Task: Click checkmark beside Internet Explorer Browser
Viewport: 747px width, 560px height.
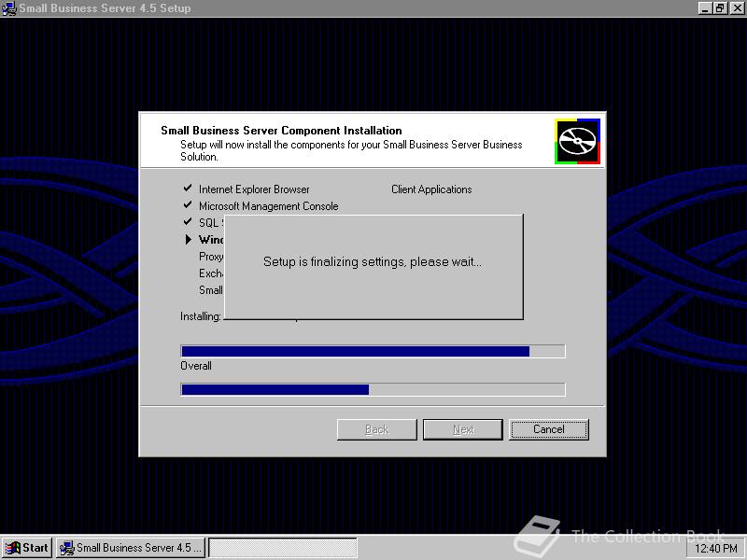Action: point(188,189)
